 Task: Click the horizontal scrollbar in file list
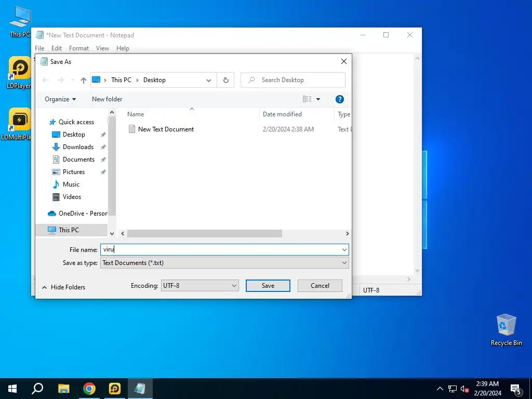coord(205,233)
